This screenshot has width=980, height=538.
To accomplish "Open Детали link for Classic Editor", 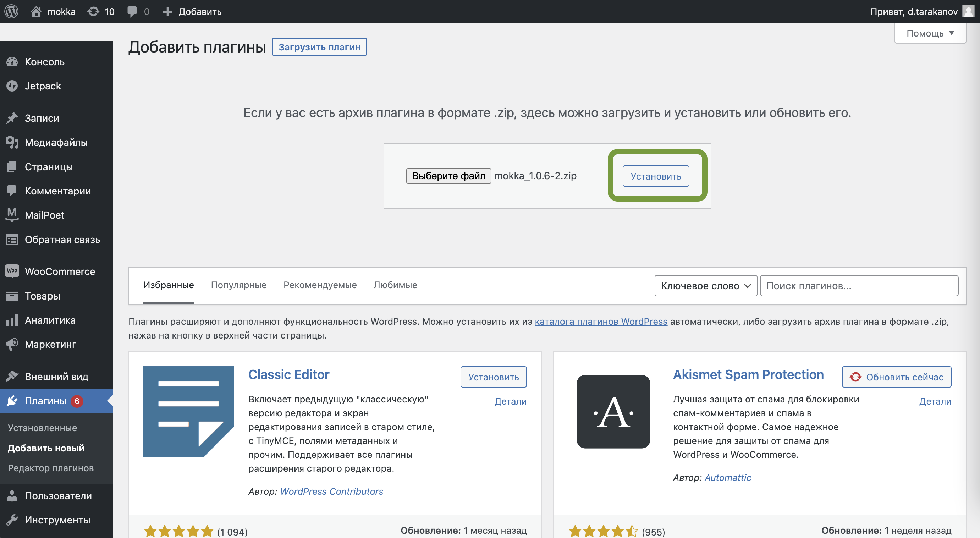I will click(x=511, y=401).
